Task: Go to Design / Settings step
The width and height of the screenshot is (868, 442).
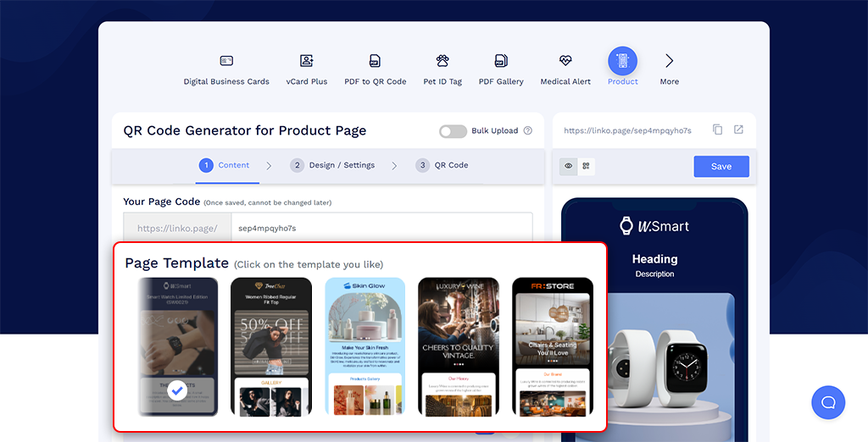Action: 331,165
